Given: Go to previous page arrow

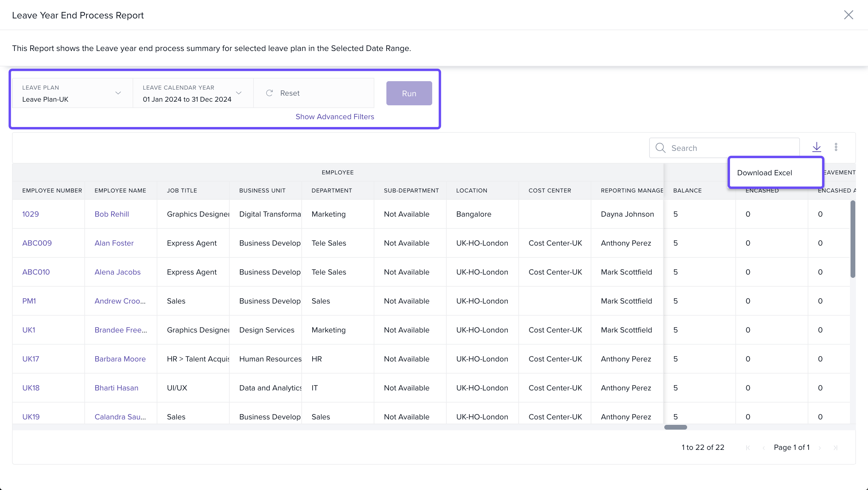Looking at the screenshot, I should pyautogui.click(x=763, y=447).
